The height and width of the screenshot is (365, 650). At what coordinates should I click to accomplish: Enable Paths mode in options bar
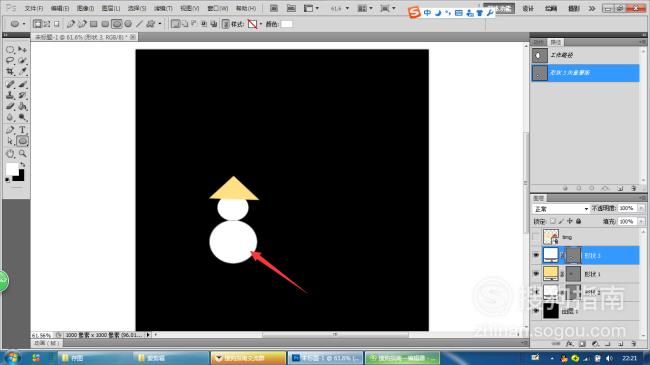47,24
